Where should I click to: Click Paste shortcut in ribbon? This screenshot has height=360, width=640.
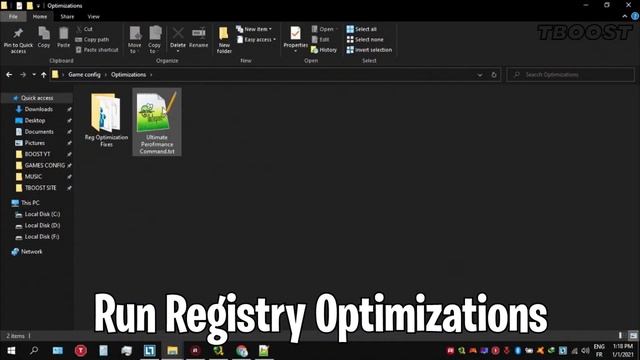click(97, 50)
